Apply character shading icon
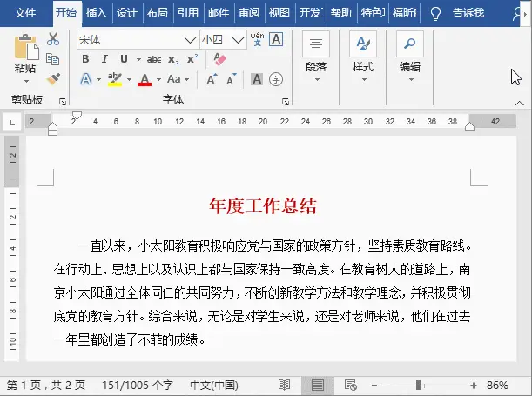The image size is (532, 396). [x=257, y=79]
